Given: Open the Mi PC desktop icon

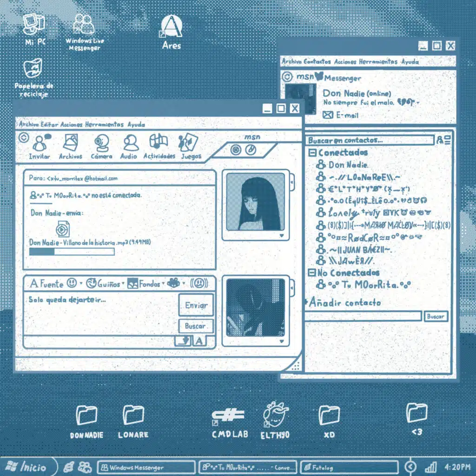Looking at the screenshot, I should (x=34, y=25).
